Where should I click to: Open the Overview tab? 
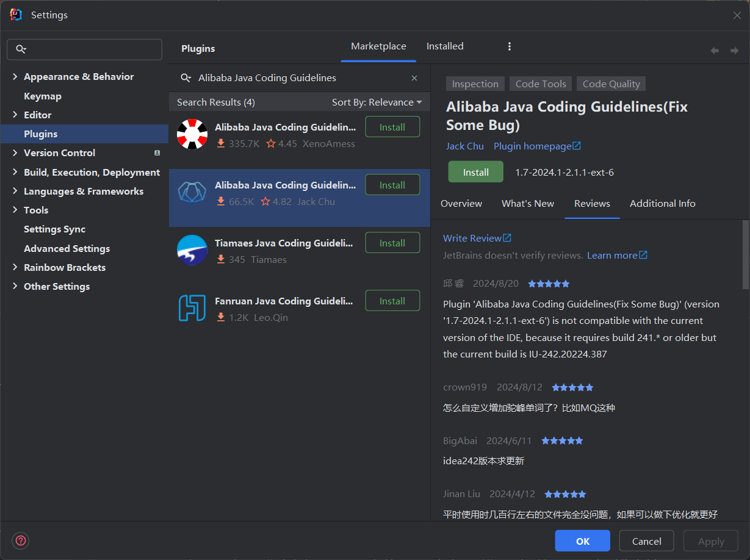(x=461, y=204)
